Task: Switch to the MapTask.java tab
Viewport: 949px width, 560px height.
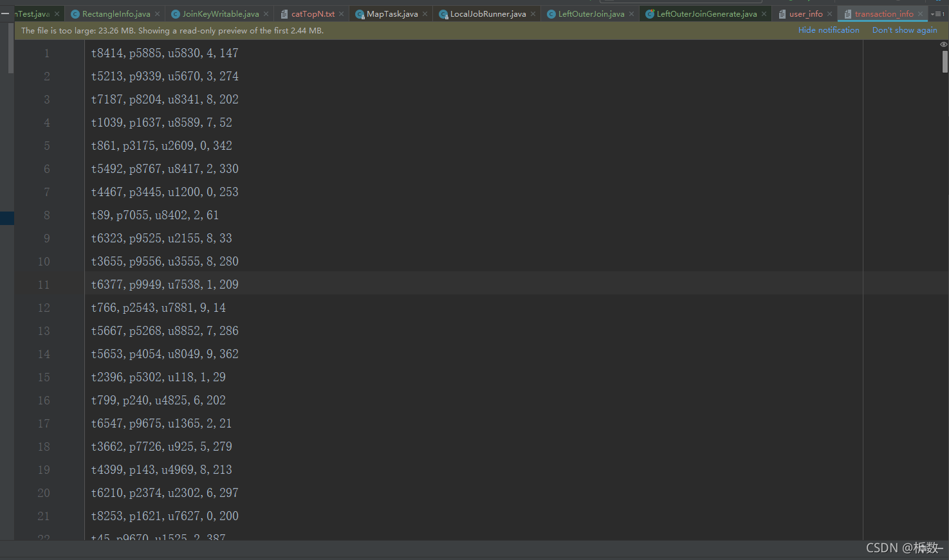Action: (x=392, y=14)
